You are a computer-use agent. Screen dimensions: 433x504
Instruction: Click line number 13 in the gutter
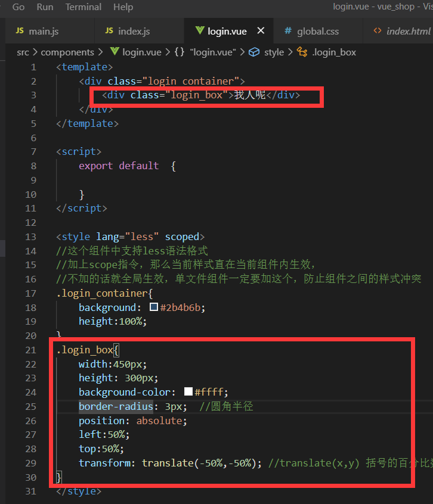pyautogui.click(x=30, y=237)
